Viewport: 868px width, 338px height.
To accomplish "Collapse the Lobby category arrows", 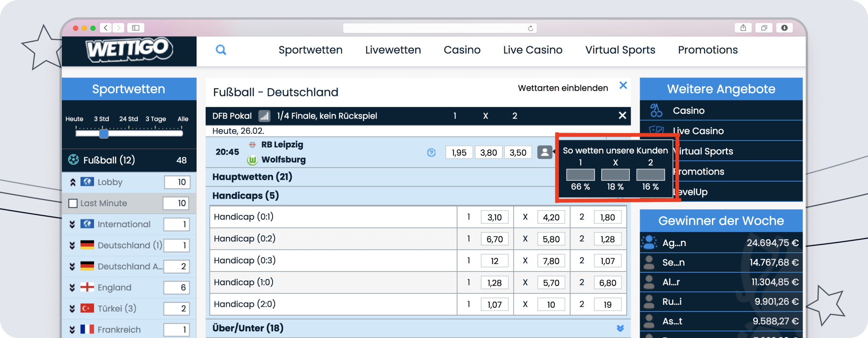I will tap(72, 182).
